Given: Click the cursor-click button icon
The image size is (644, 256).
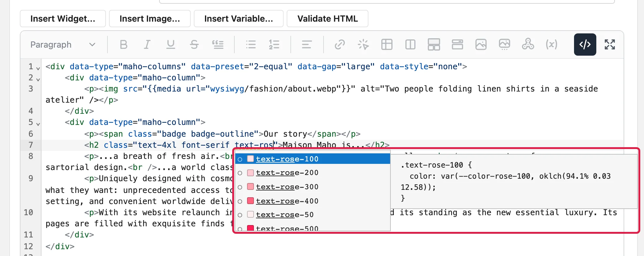Looking at the screenshot, I should click(x=363, y=45).
